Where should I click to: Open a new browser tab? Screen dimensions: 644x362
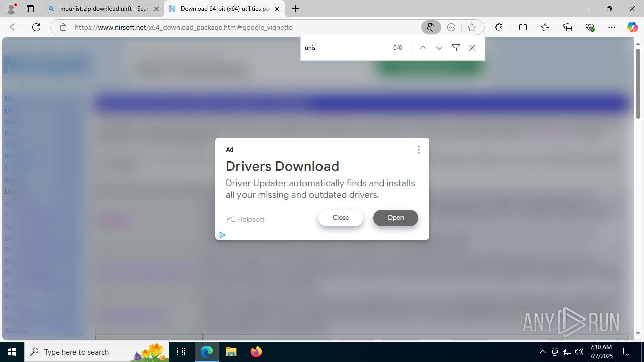[x=296, y=9]
